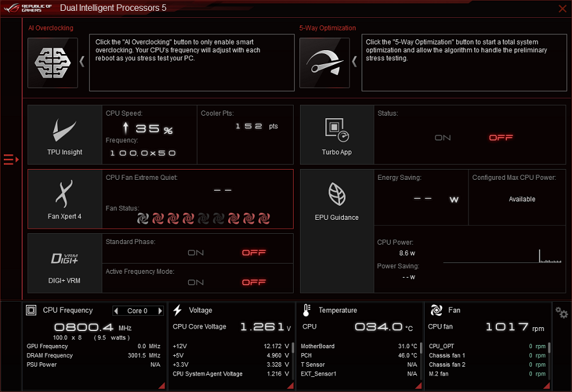Click the CPU System Agent Voltage row
Image resolution: width=572 pixels, height=392 pixels.
pos(231,374)
